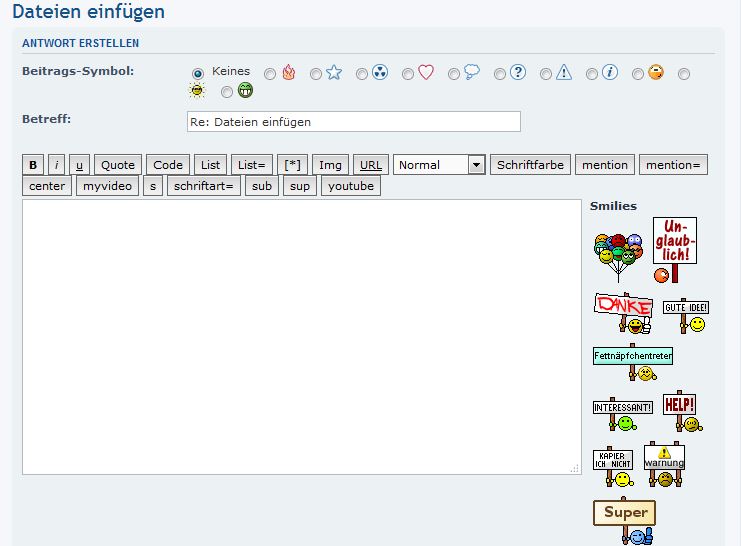Apply italic with the i button

[57, 165]
